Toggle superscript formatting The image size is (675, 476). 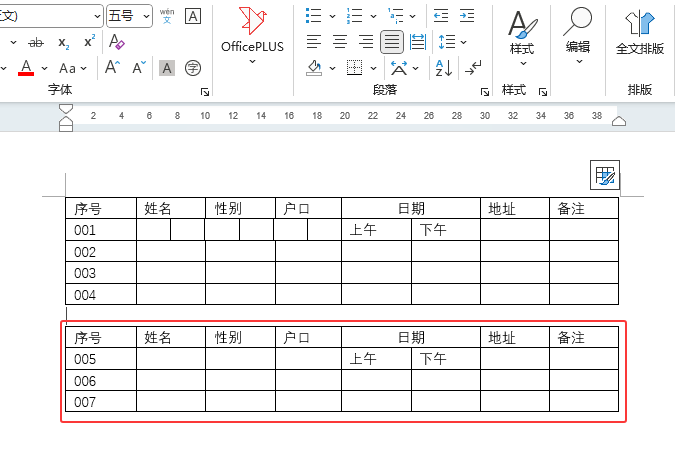[89, 42]
